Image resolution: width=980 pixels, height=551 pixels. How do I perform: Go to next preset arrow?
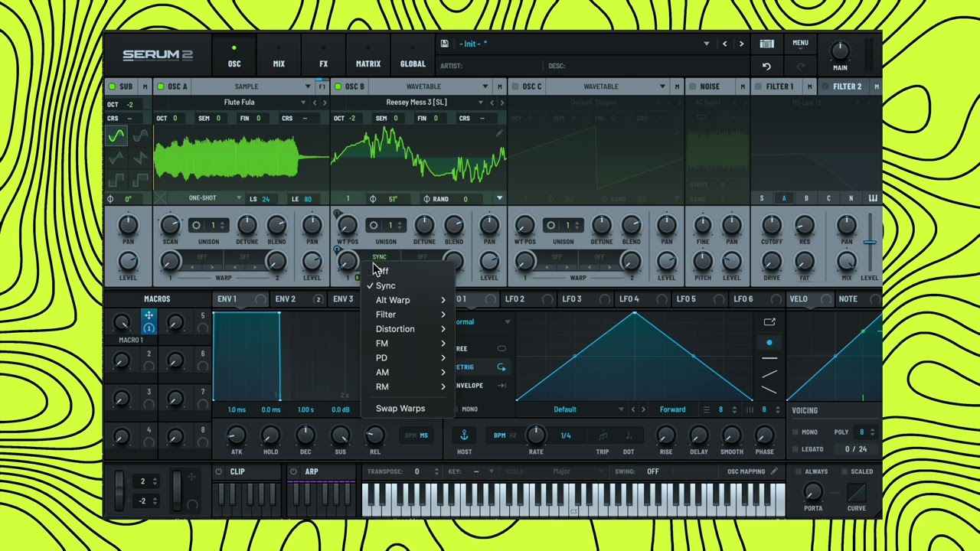click(x=741, y=44)
